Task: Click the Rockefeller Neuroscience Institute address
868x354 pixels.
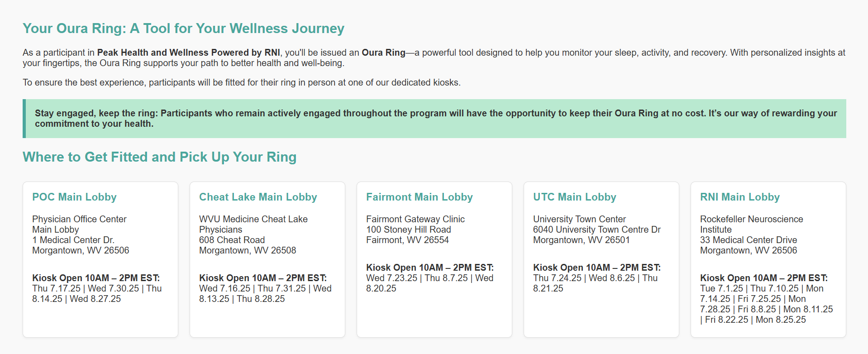Action: coord(752,235)
